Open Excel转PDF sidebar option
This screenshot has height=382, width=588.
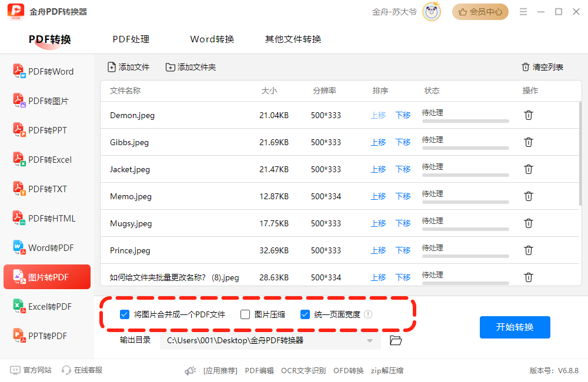pyautogui.click(x=42, y=306)
